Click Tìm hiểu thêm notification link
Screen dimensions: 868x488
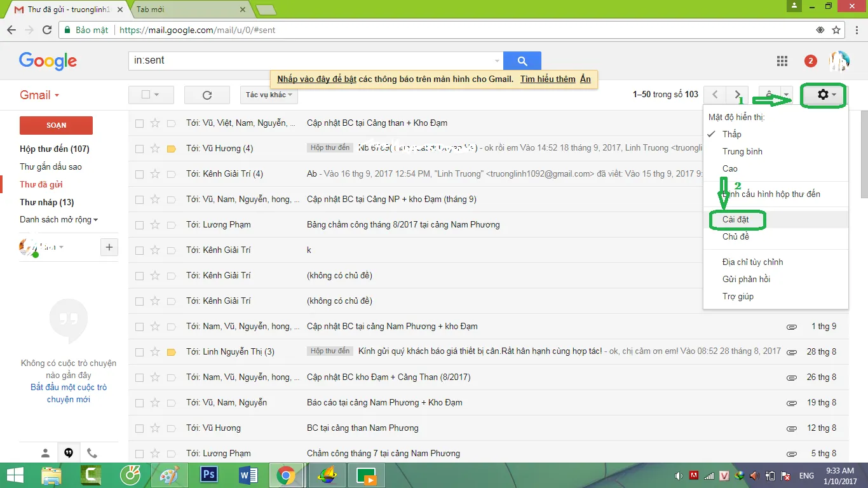548,79
